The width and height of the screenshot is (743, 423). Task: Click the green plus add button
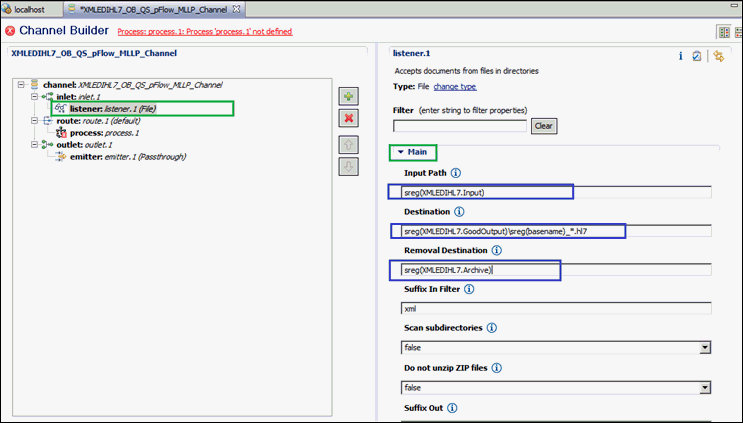point(348,97)
